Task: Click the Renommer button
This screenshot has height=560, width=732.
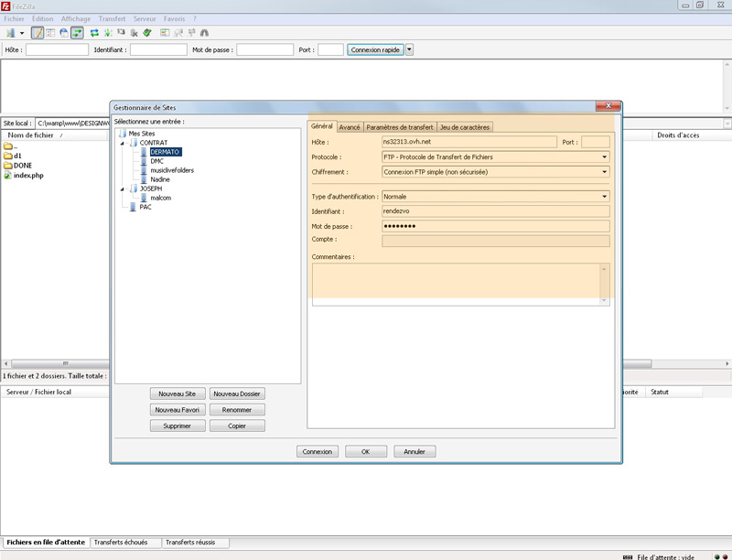Action: [x=237, y=410]
